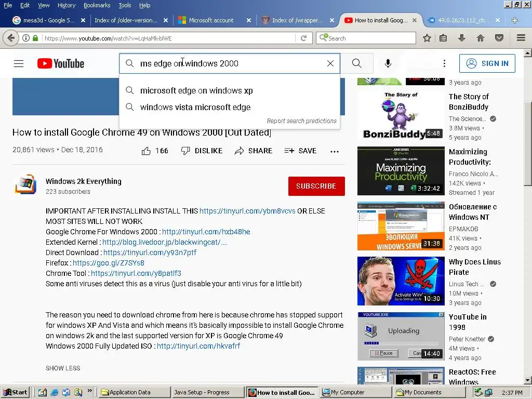Open YouTube in 1998 video thumbnail
This screenshot has width=532, height=399.
pos(401,336)
